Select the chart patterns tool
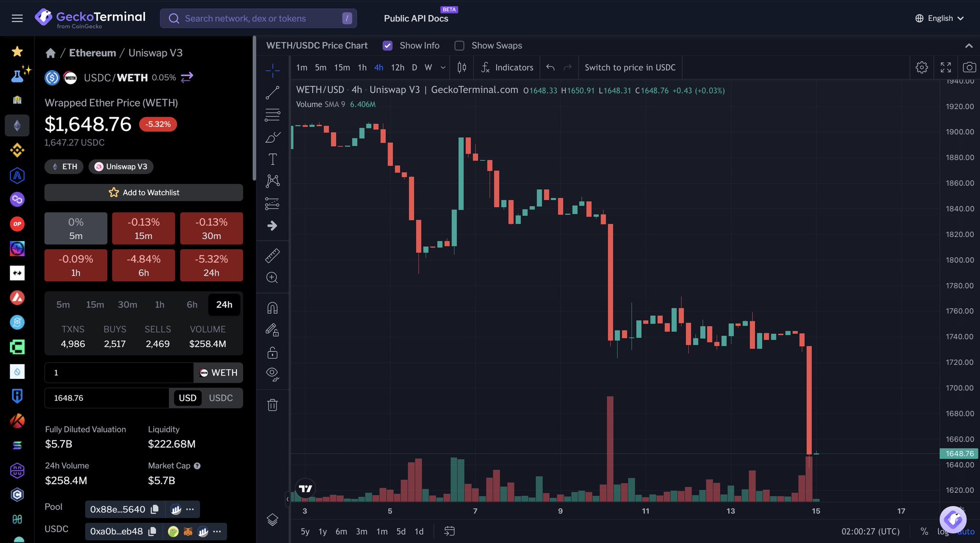Image resolution: width=980 pixels, height=543 pixels. [272, 181]
